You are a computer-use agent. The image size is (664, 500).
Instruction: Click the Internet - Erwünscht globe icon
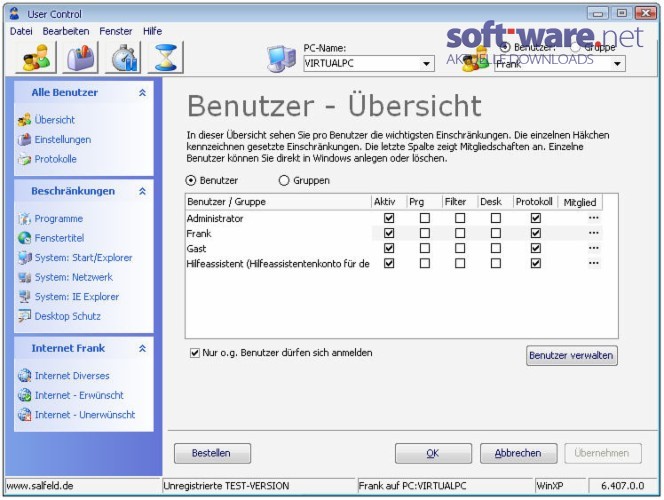pos(25,395)
